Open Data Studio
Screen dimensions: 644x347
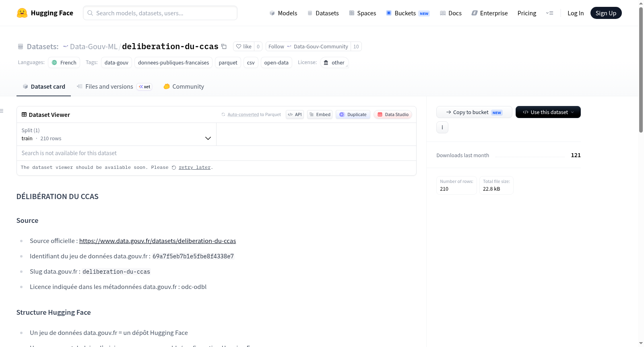tap(393, 114)
